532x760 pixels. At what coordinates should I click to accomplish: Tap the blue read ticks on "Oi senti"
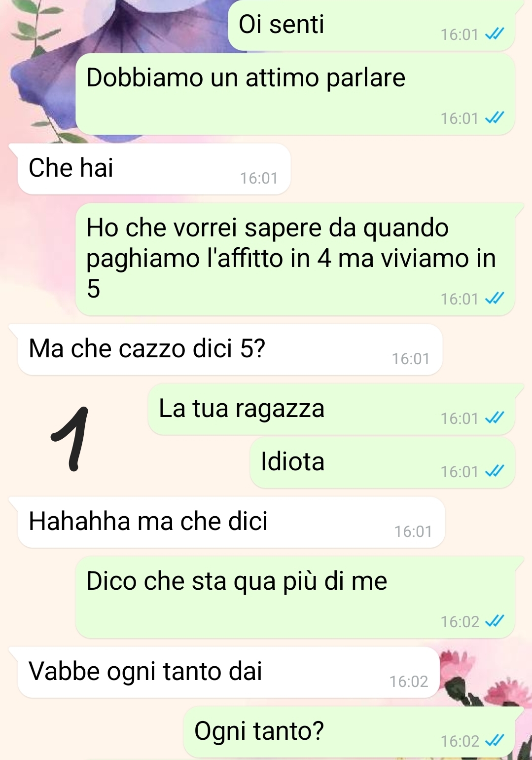pyautogui.click(x=495, y=34)
